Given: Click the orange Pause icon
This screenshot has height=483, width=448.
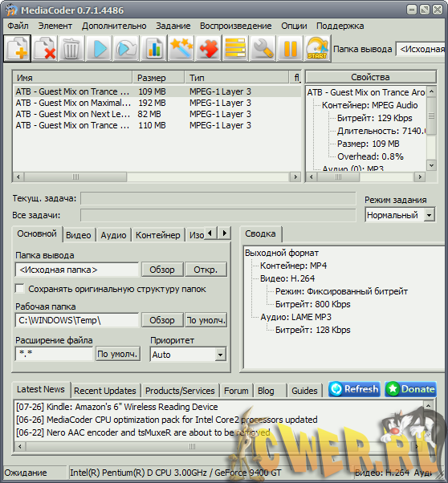Looking at the screenshot, I should click(x=290, y=48).
